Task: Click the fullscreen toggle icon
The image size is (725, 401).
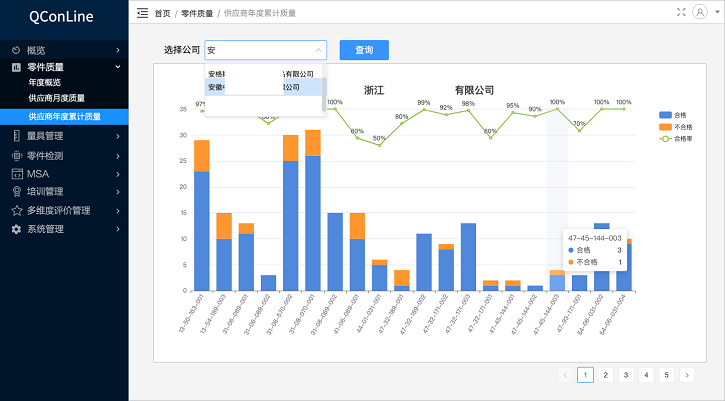Action: coord(682,12)
